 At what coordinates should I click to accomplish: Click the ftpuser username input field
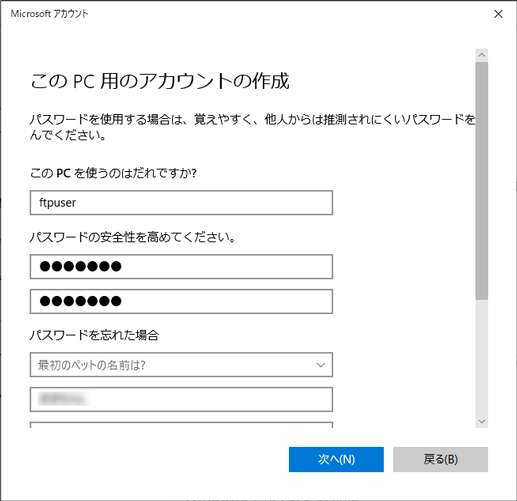181,203
